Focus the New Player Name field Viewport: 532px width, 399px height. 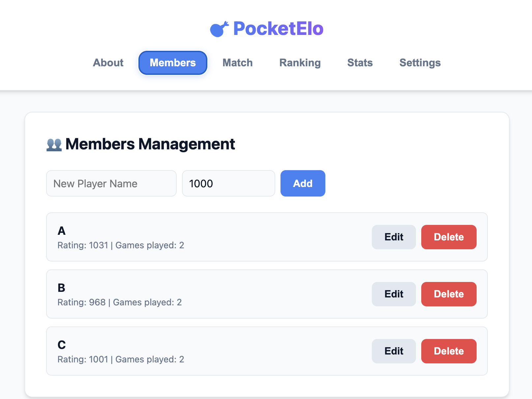click(x=111, y=183)
